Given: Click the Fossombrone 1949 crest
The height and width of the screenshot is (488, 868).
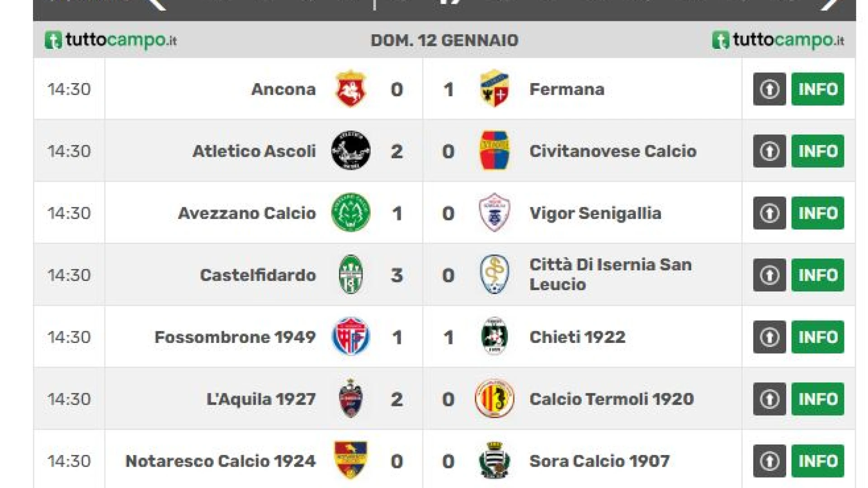Looking at the screenshot, I should [350, 337].
